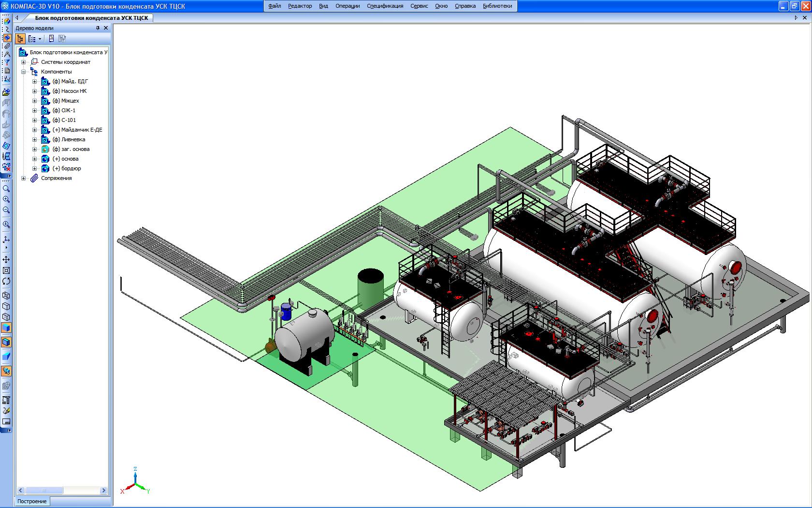Toggle shaded display mode
Image resolution: width=812 pixels, height=508 pixels.
point(6,328)
